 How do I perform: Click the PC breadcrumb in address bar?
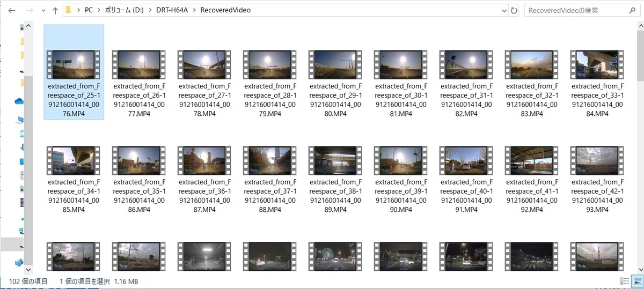pyautogui.click(x=88, y=10)
